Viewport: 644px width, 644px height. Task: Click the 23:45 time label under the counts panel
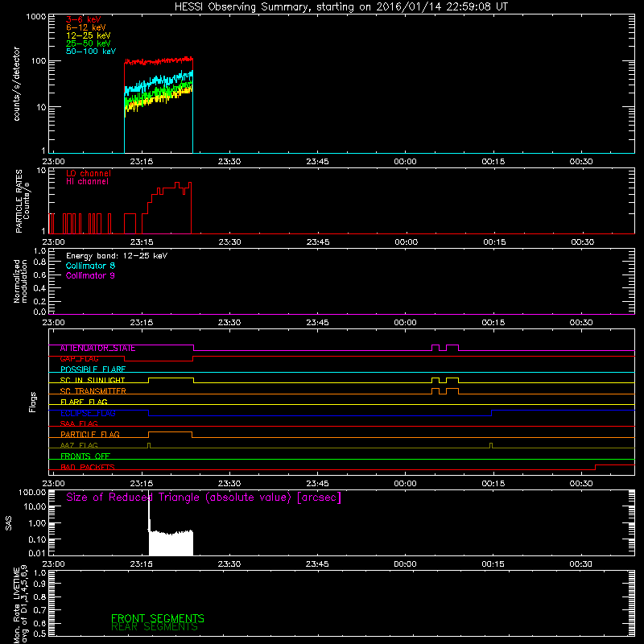(x=317, y=162)
